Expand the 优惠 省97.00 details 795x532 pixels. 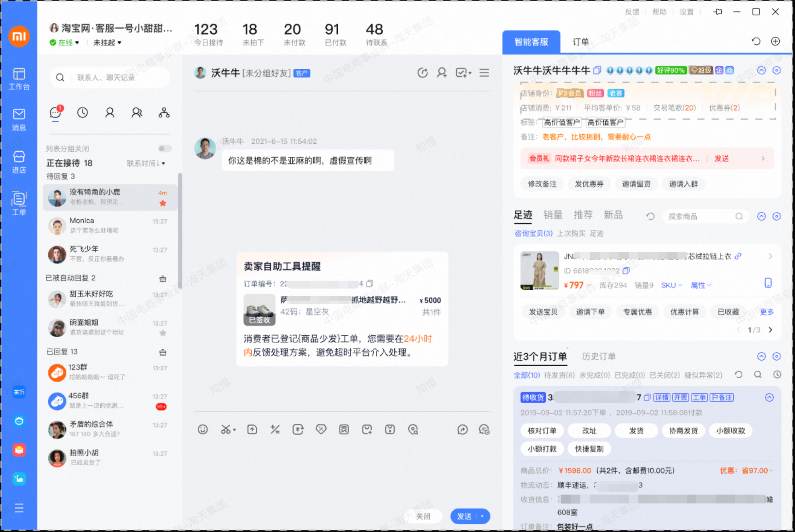pos(746,470)
